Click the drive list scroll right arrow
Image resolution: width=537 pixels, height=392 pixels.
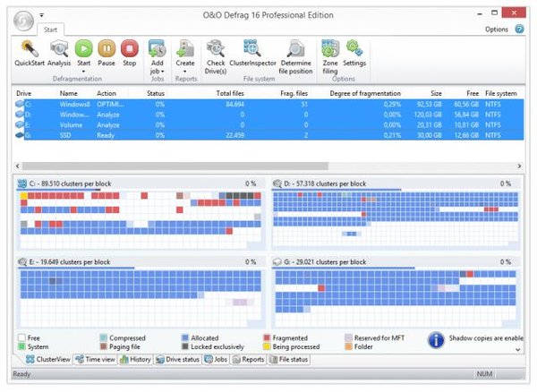[x=519, y=166]
